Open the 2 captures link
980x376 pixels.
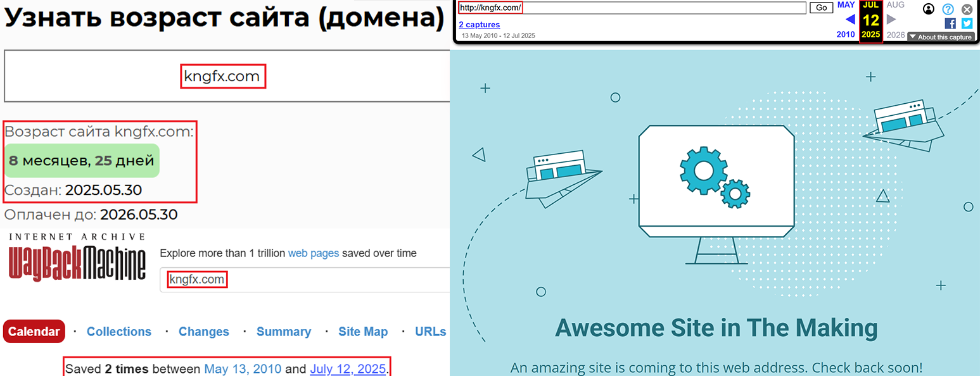[x=479, y=25]
